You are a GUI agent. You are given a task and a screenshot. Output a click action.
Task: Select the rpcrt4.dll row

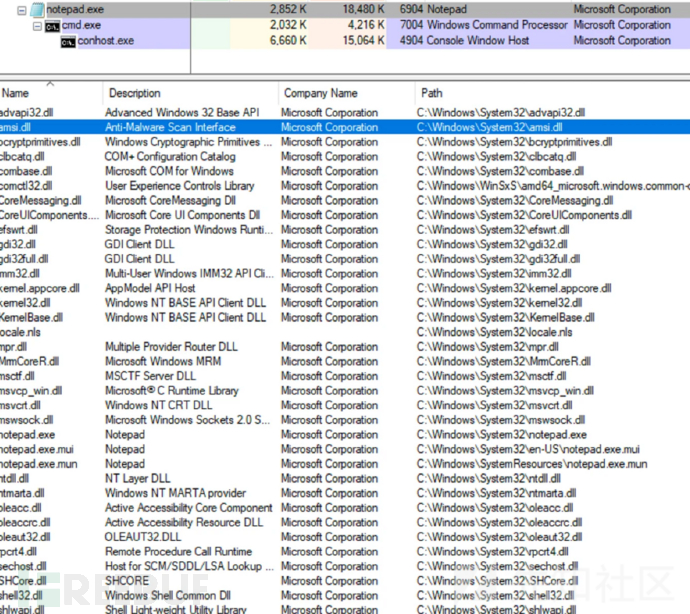click(345, 551)
